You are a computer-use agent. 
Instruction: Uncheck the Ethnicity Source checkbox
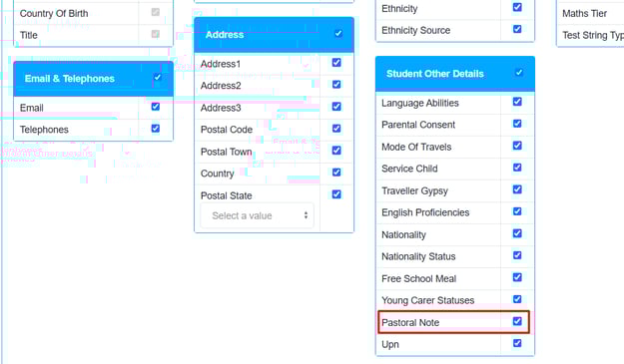[517, 29]
